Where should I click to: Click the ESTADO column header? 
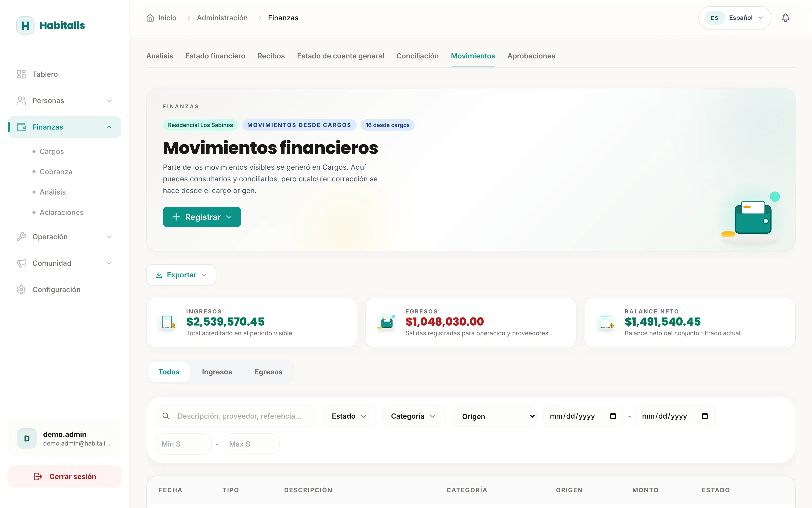pos(716,490)
